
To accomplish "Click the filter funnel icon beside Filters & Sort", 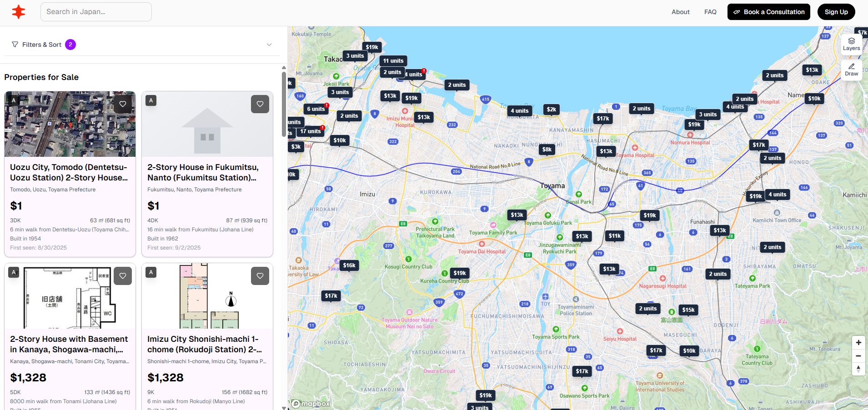I will click(15, 44).
